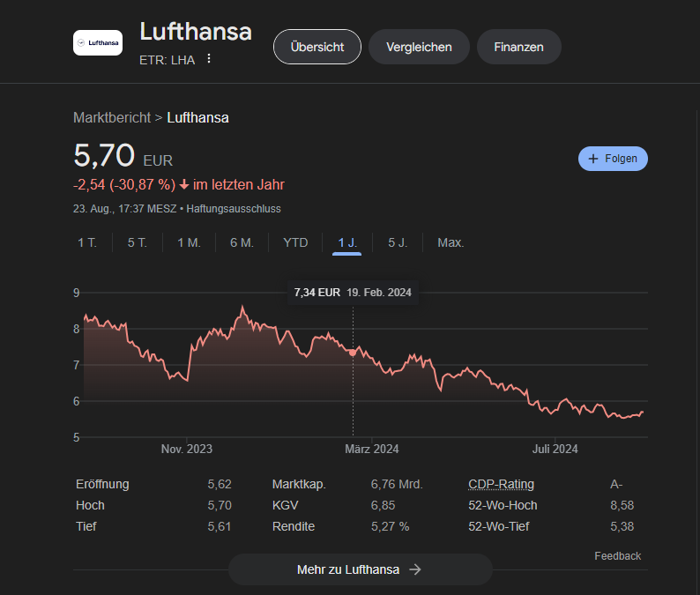700x595 pixels.
Task: Click the Nov. 2023 axis label
Action: 187,449
